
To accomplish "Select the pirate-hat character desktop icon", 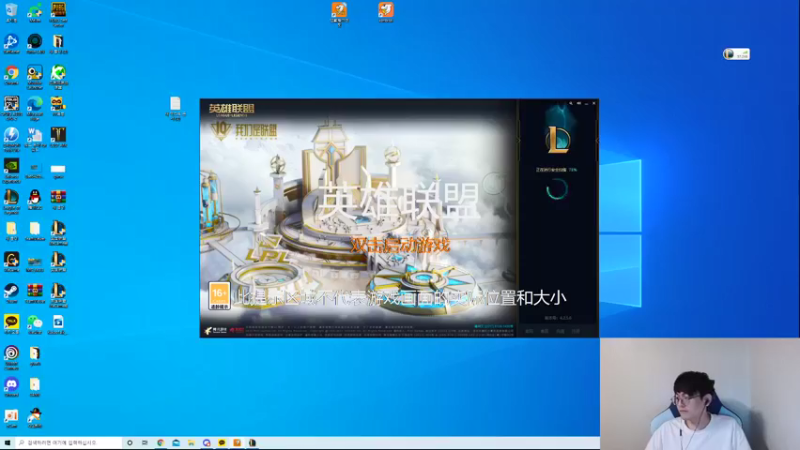I will point(35,416).
